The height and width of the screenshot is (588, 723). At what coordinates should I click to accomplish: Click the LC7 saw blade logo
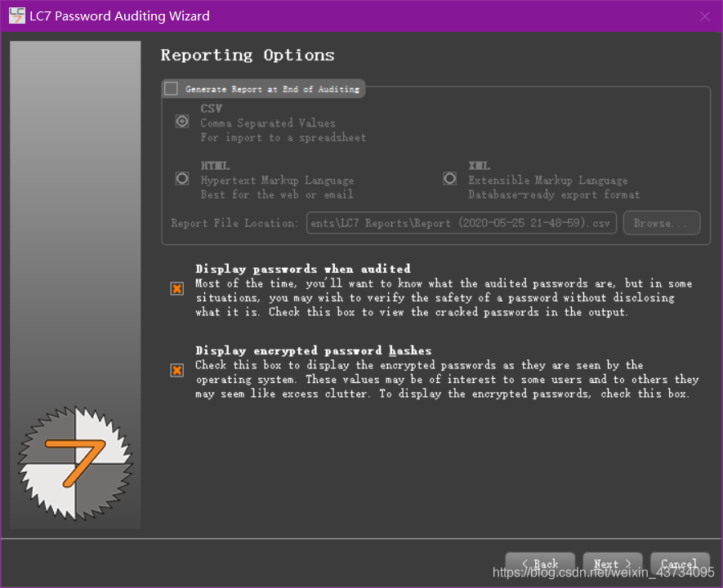coord(75,464)
